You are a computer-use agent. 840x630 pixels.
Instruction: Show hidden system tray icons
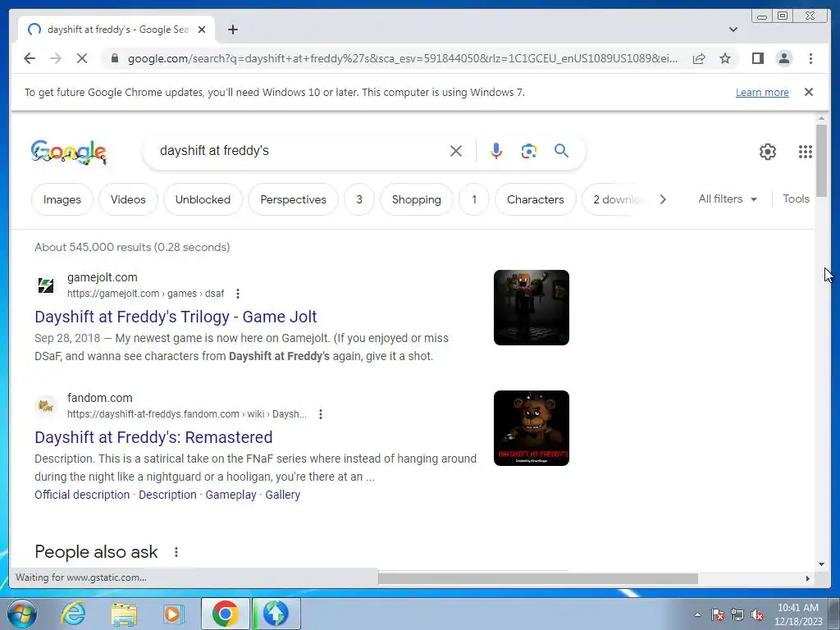point(697,614)
